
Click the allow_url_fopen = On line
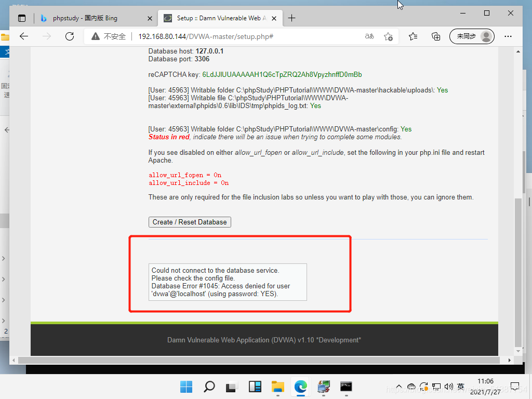pyautogui.click(x=185, y=175)
